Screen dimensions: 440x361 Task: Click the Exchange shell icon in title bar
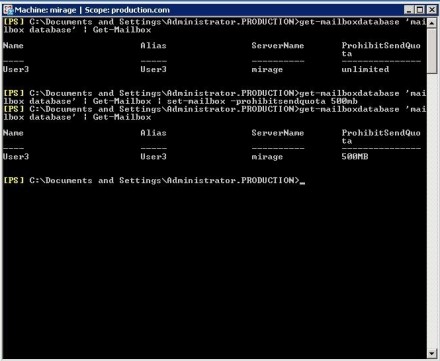[8, 10]
